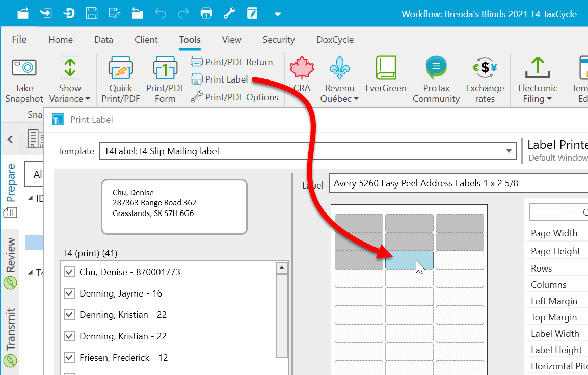The image size is (588, 375).
Task: Click the redo arrow icon
Action: [183, 13]
